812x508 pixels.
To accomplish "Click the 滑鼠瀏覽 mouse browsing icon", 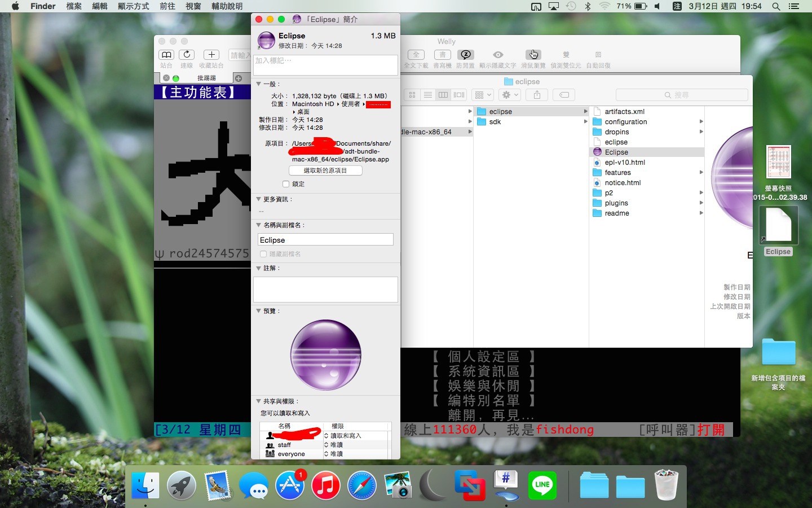I will click(x=533, y=55).
